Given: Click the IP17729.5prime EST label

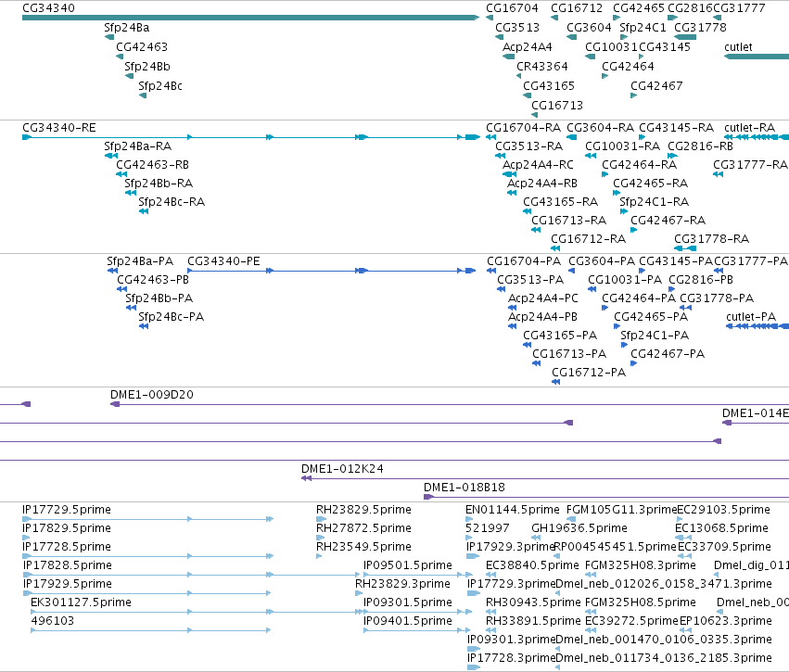Looking at the screenshot, I should point(67,510).
